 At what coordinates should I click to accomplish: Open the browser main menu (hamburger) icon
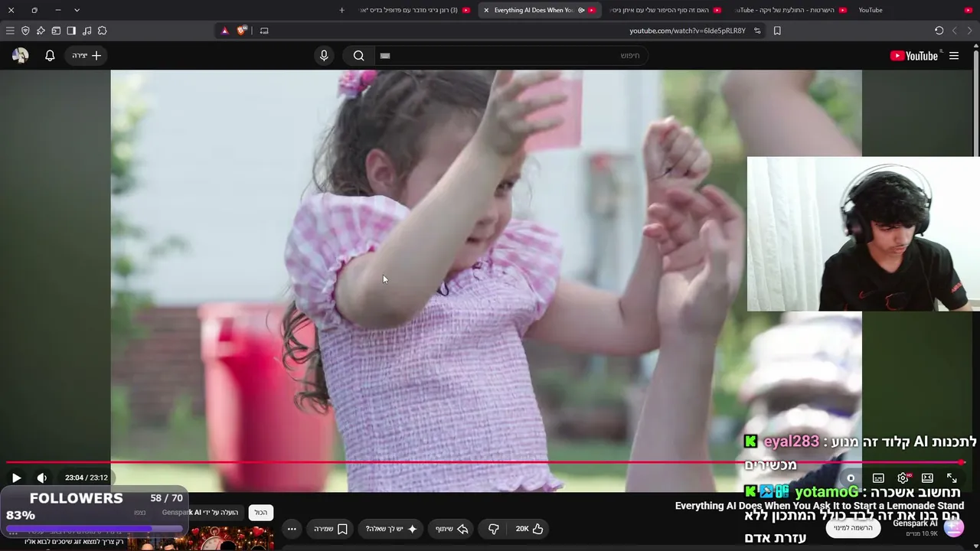(10, 31)
